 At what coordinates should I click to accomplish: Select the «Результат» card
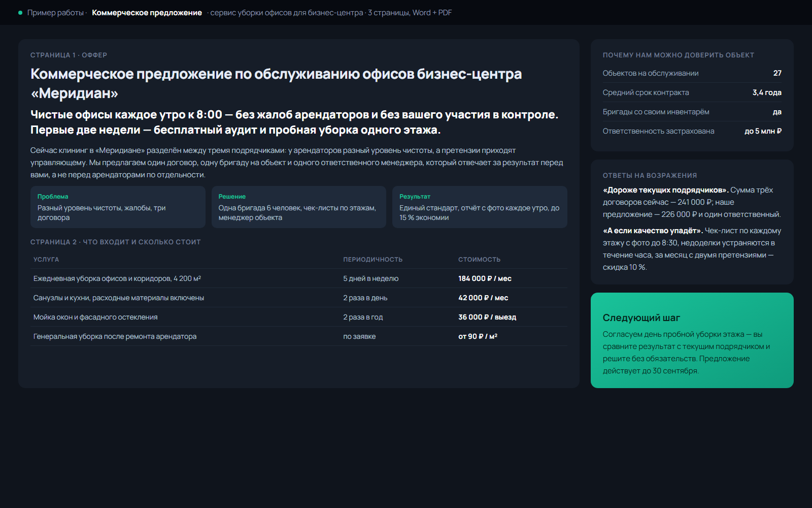[x=480, y=207]
